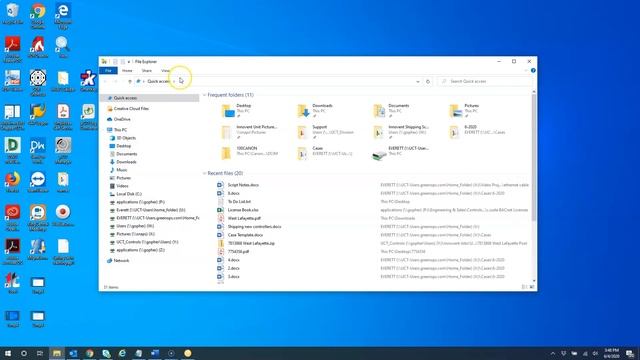Viewport: 640px width, 360px height.
Task: Open the EVERETT network drive item
Action: [401, 153]
